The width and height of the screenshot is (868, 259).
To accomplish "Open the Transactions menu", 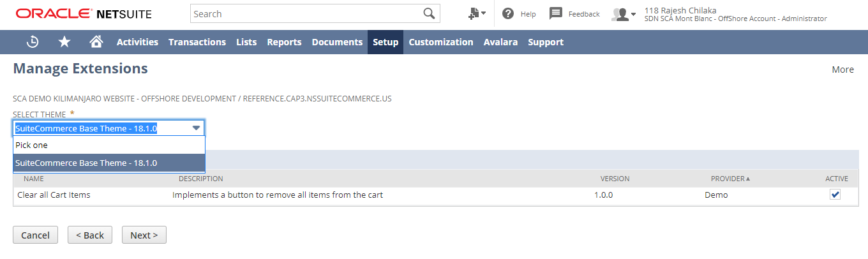I will tap(197, 42).
